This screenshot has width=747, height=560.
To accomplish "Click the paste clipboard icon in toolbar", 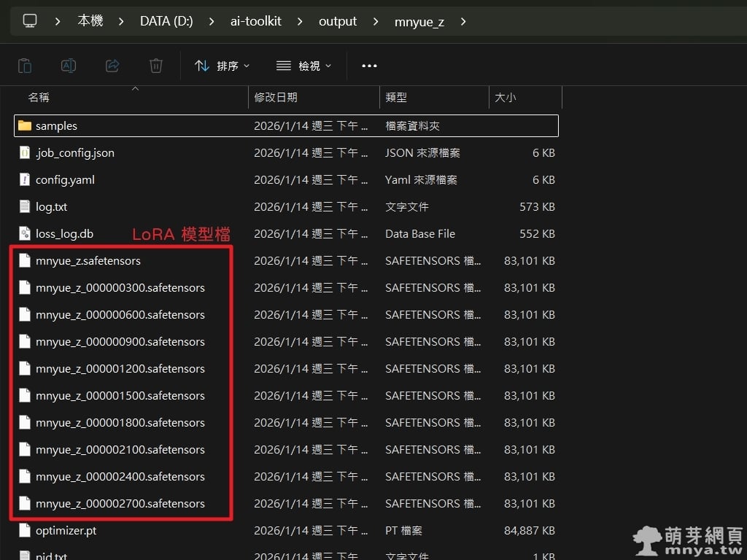I will (25, 66).
